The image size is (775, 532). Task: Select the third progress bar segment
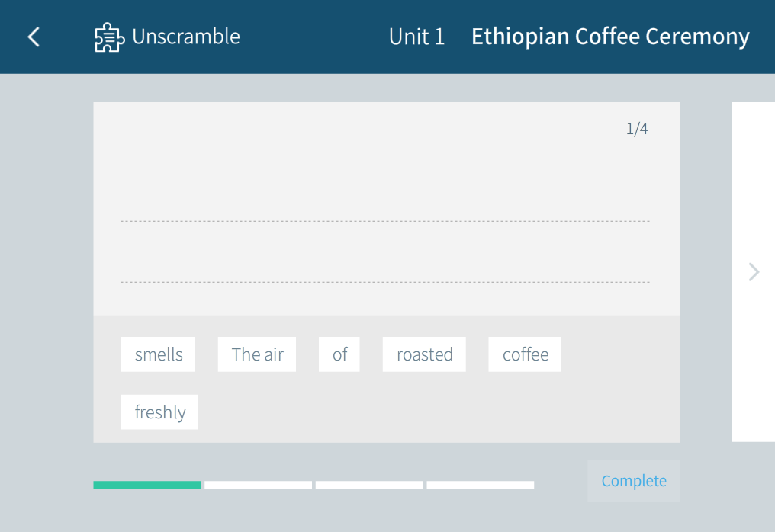(x=369, y=485)
